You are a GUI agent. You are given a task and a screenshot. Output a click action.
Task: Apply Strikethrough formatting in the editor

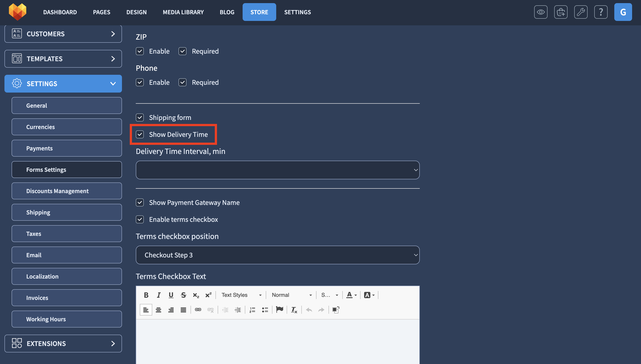tap(183, 295)
